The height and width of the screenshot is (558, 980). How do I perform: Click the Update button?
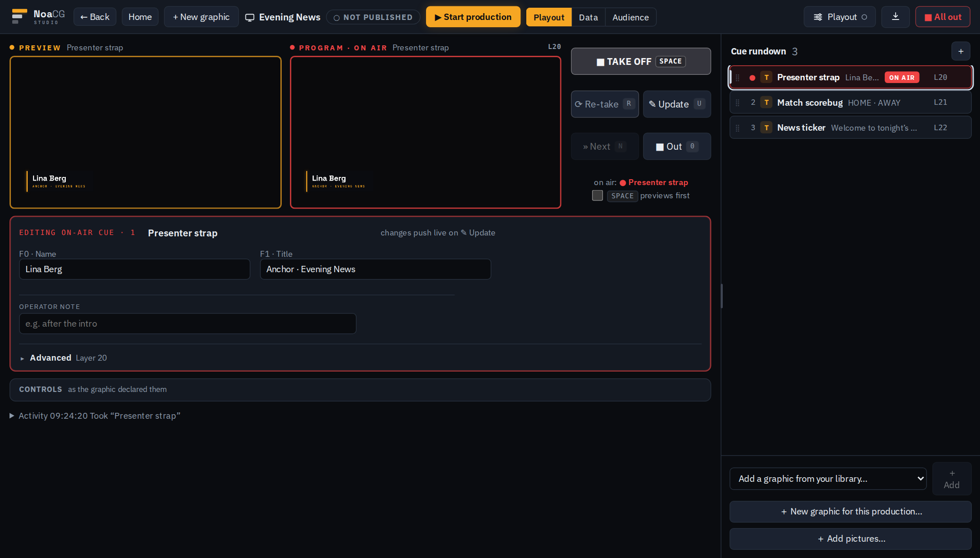(x=677, y=104)
